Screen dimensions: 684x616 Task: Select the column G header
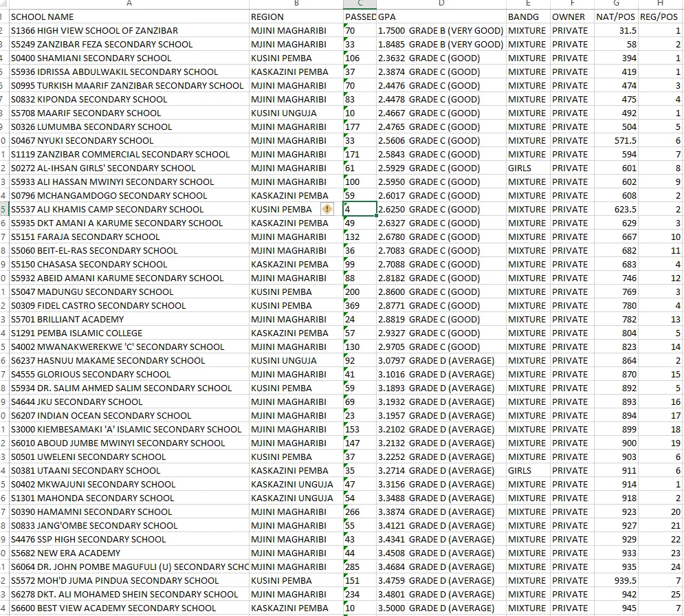pos(615,3)
